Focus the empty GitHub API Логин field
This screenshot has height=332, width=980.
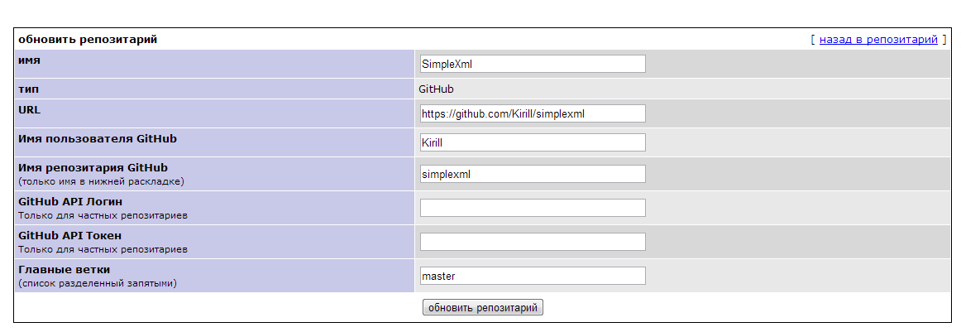pos(532,208)
